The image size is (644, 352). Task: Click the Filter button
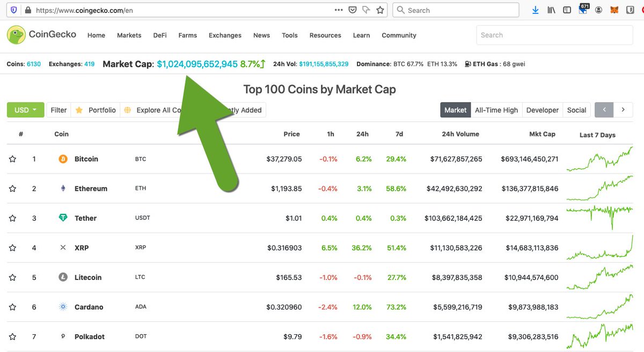[x=58, y=110]
